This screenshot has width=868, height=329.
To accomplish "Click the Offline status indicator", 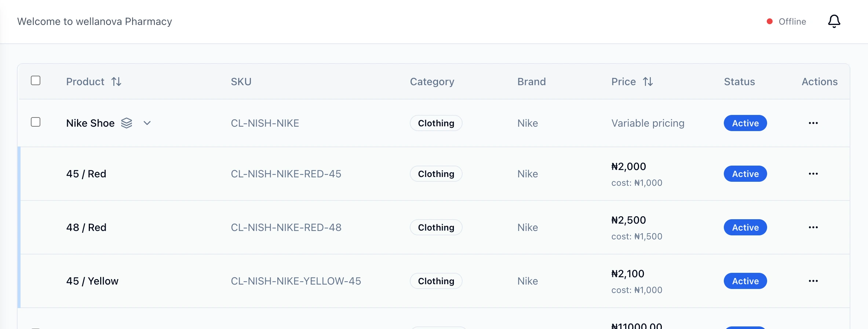I will pyautogui.click(x=787, y=22).
